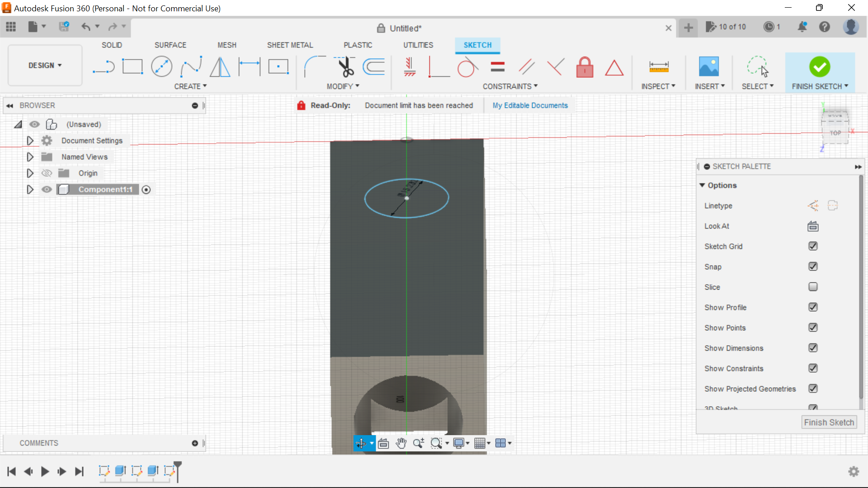Uncheck Show Profile in Sketch Palette

click(x=813, y=307)
